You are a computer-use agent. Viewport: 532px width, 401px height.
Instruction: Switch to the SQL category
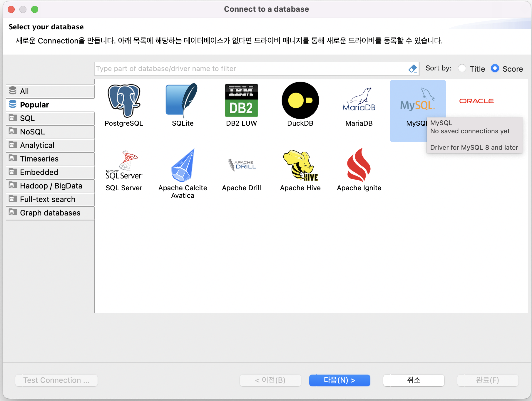50,118
